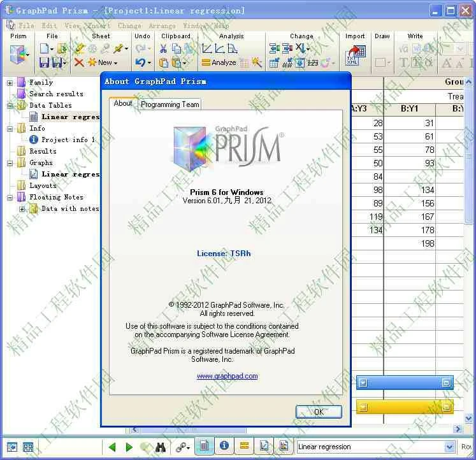Open the File menu
The width and height of the screenshot is (476, 460).
click(x=27, y=25)
